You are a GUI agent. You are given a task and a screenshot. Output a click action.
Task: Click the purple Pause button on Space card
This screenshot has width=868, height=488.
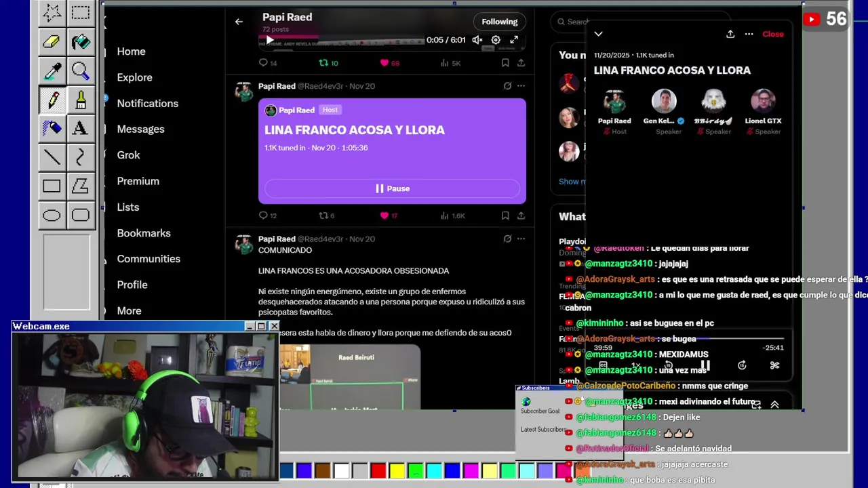click(392, 188)
